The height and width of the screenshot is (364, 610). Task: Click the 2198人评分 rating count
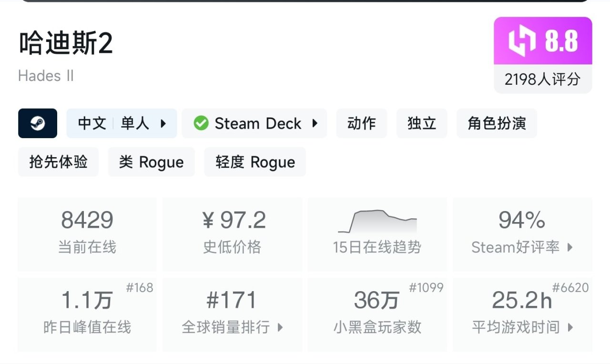point(542,79)
